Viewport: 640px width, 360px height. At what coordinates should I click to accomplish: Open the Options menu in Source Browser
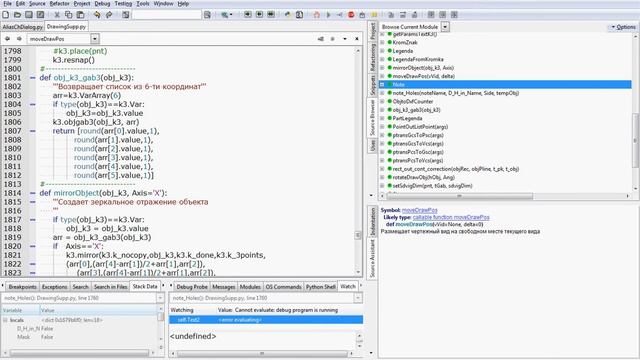623,27
